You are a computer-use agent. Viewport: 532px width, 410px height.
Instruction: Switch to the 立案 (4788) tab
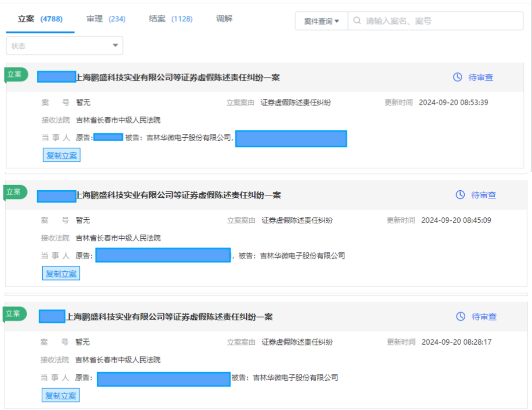click(40, 19)
